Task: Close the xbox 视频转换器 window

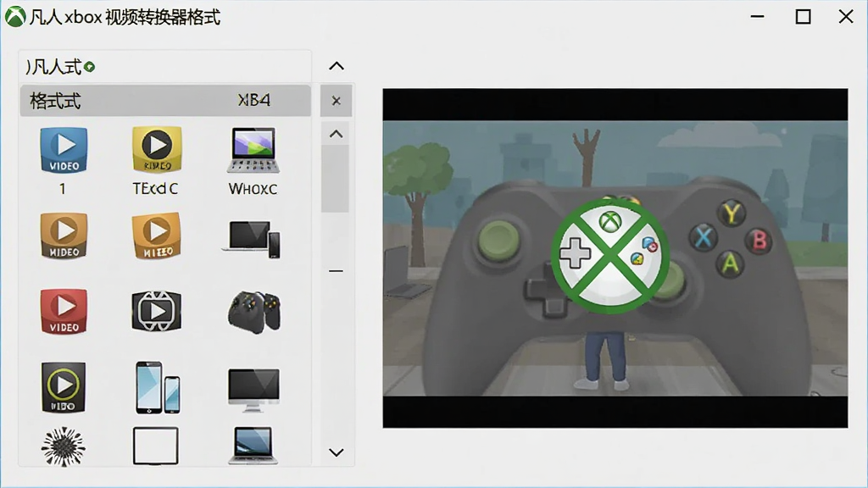Action: click(846, 17)
